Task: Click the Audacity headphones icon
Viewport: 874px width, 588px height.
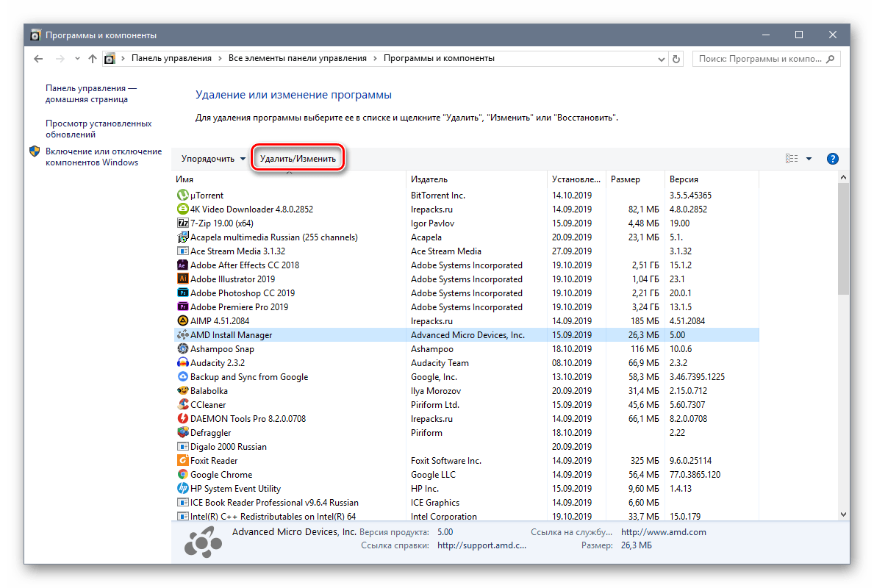Action: (x=182, y=362)
